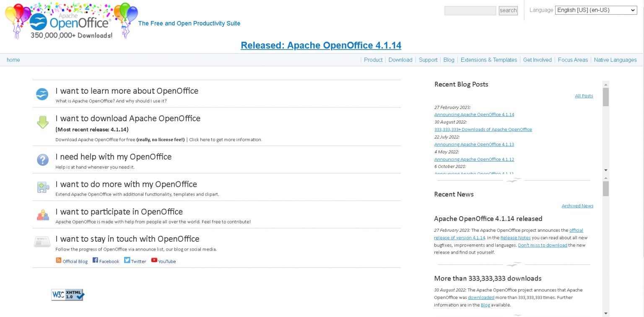This screenshot has width=644, height=317.
Task: Select the question mark help icon
Action: 42,160
